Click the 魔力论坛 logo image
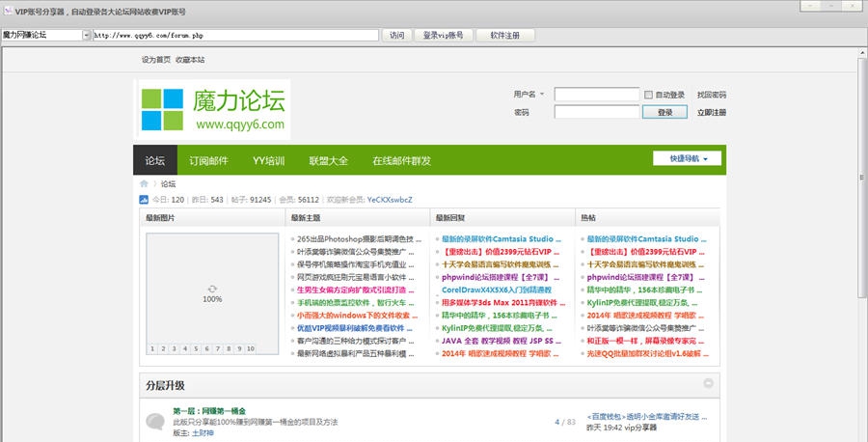Image resolution: width=868 pixels, height=442 pixels. (x=212, y=110)
